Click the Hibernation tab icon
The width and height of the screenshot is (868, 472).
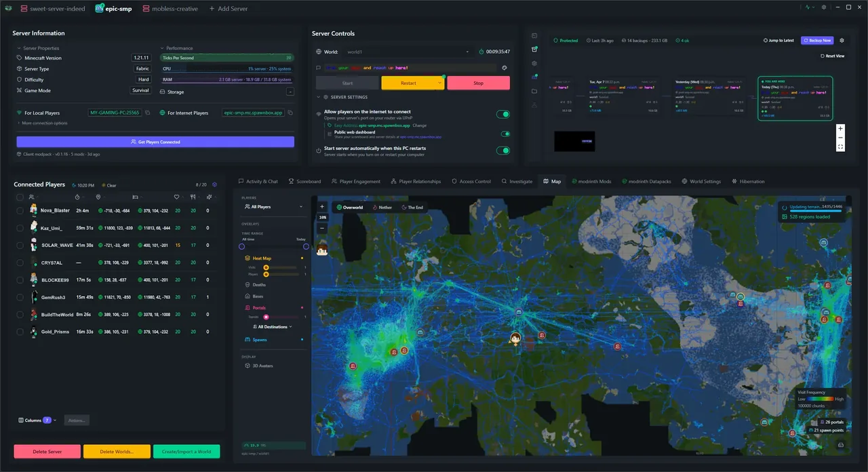[734, 181]
